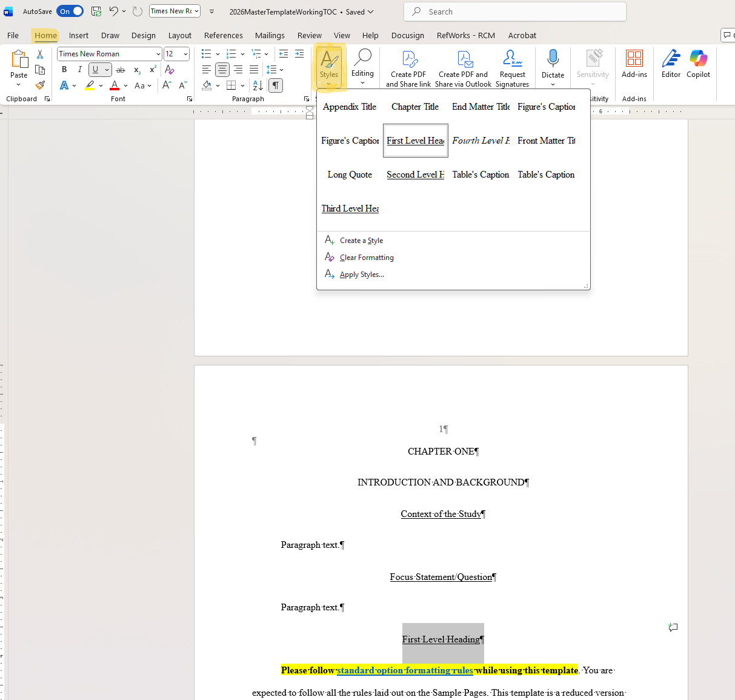The height and width of the screenshot is (700, 735).
Task: Enable superscript formatting
Action: pyautogui.click(x=152, y=69)
